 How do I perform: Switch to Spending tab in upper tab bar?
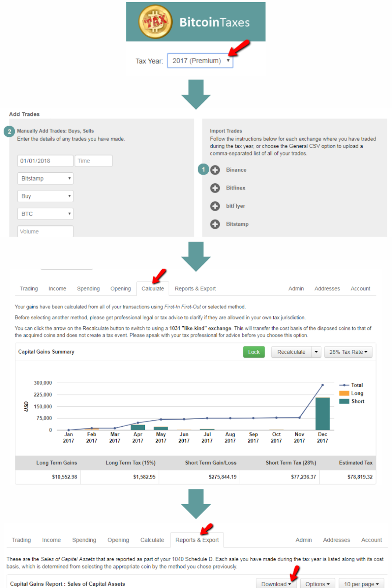point(88,289)
